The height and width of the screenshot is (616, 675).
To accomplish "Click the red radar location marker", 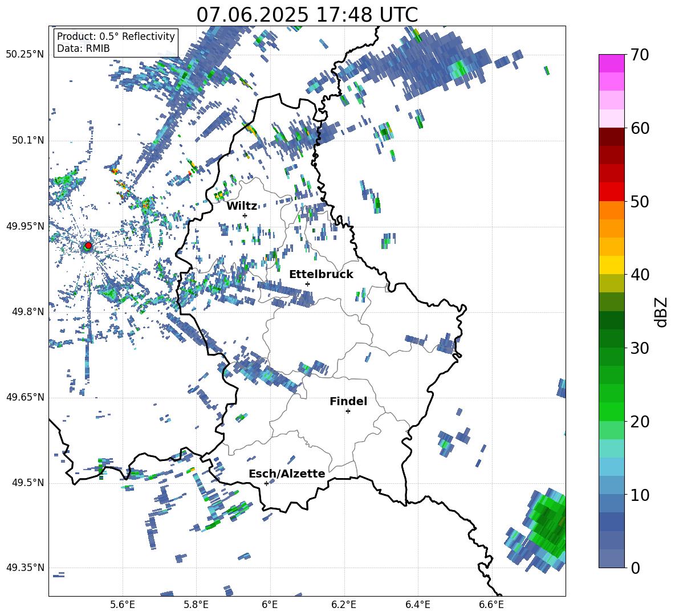I will pyautogui.click(x=88, y=246).
